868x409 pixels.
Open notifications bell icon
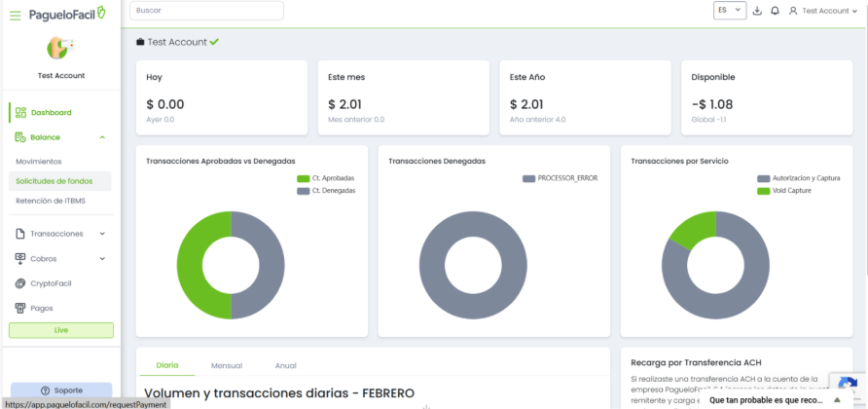click(775, 11)
